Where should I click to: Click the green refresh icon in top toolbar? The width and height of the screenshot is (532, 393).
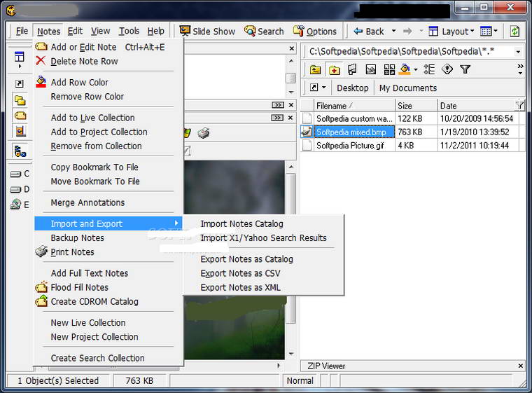pos(514,32)
